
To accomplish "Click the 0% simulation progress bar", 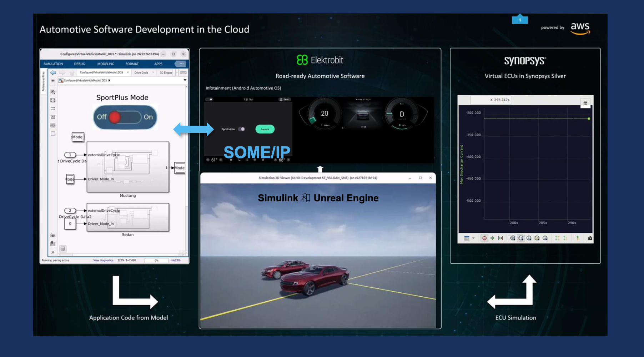I will pyautogui.click(x=156, y=260).
